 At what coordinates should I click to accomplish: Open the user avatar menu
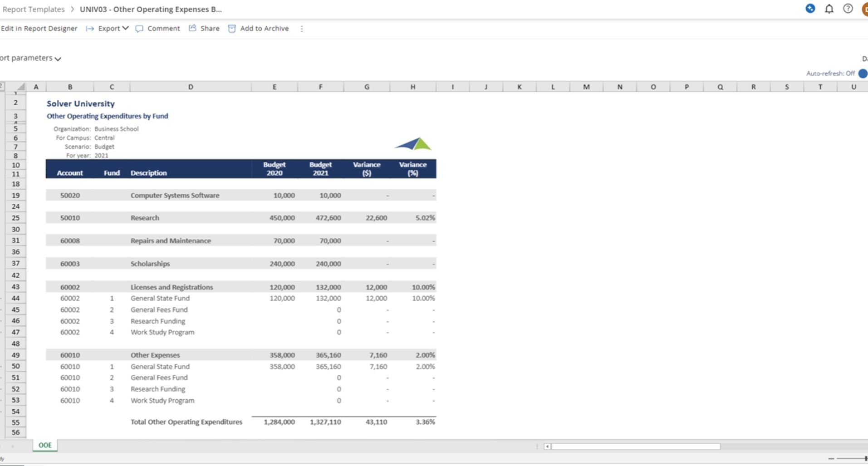tap(865, 9)
